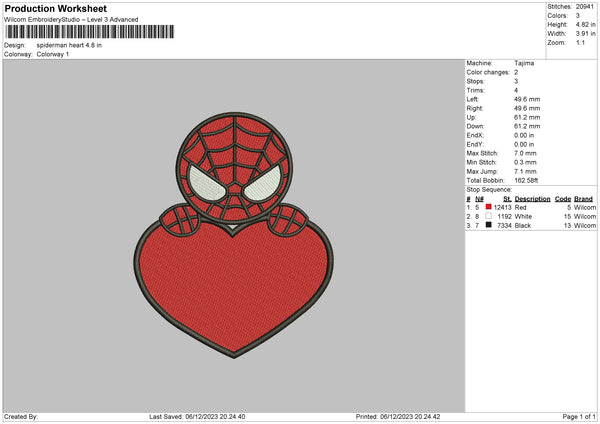Screen dimensions: 600x424
Task: Click the EndX value 0.00 in
Action: [x=524, y=135]
